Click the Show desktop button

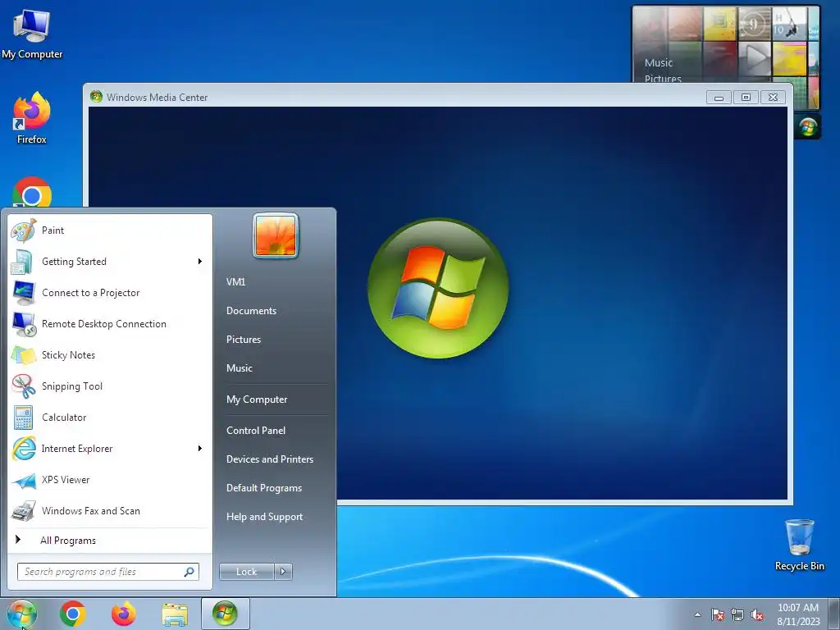pos(835,614)
